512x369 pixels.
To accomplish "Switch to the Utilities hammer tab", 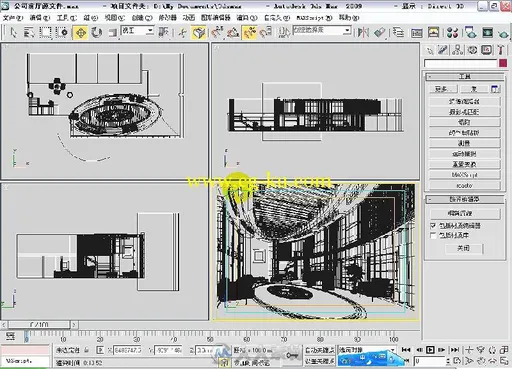I will (x=500, y=50).
